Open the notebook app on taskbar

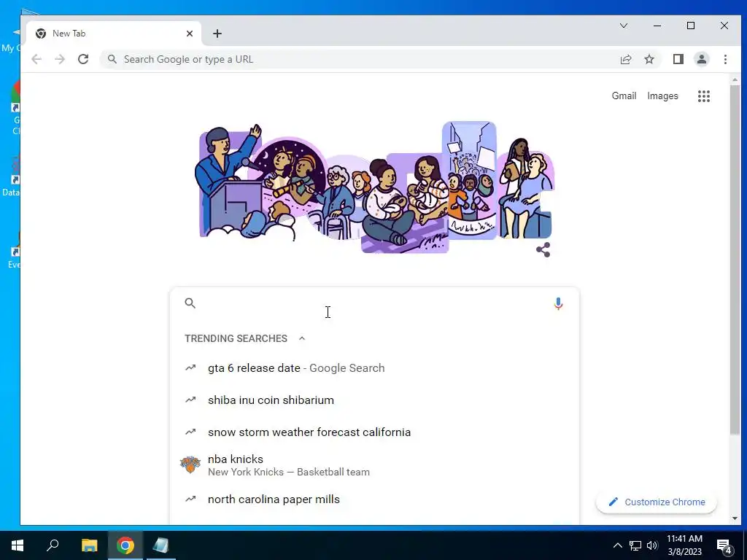click(x=161, y=545)
